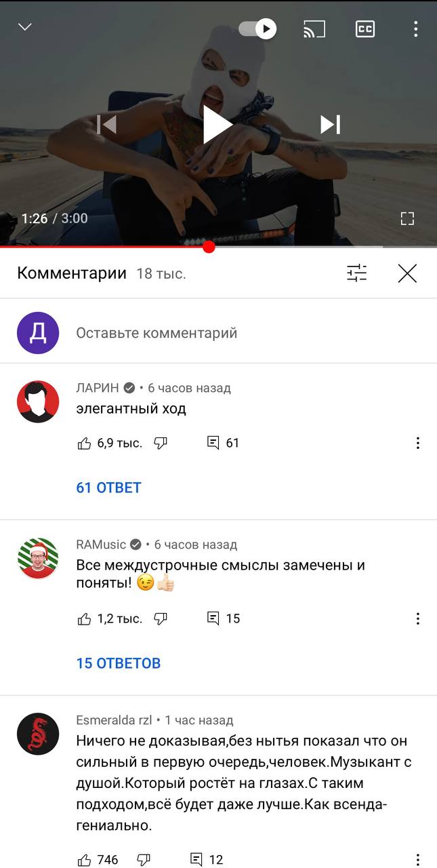Reply to RAMusic's comment via the reply icon
437x868 pixels.
tap(213, 618)
